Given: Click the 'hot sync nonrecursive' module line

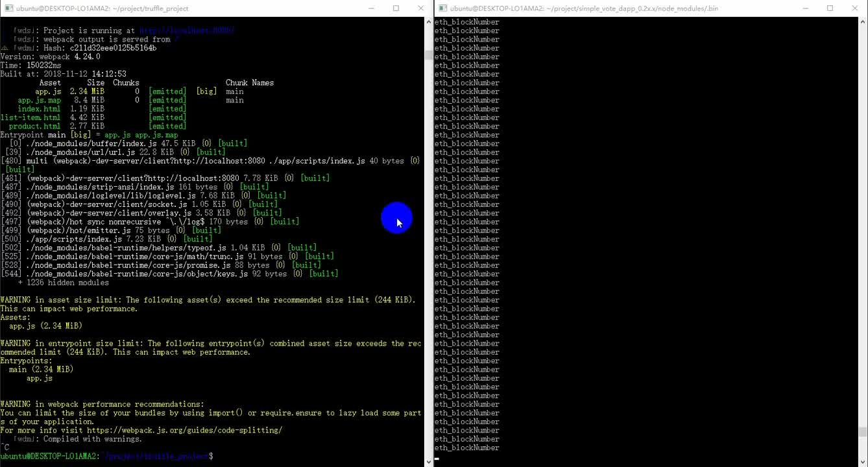Looking at the screenshot, I should point(150,222).
